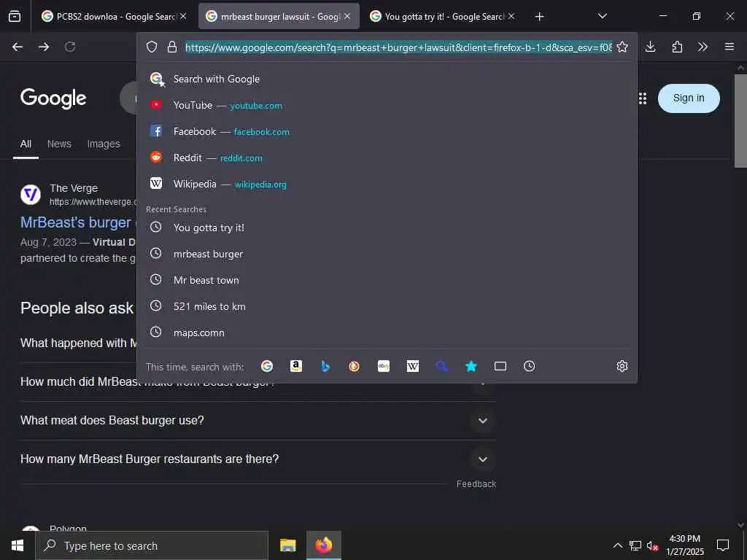Search this time with DuckDuckGo
Image resolution: width=747 pixels, height=560 pixels.
pyautogui.click(x=354, y=366)
